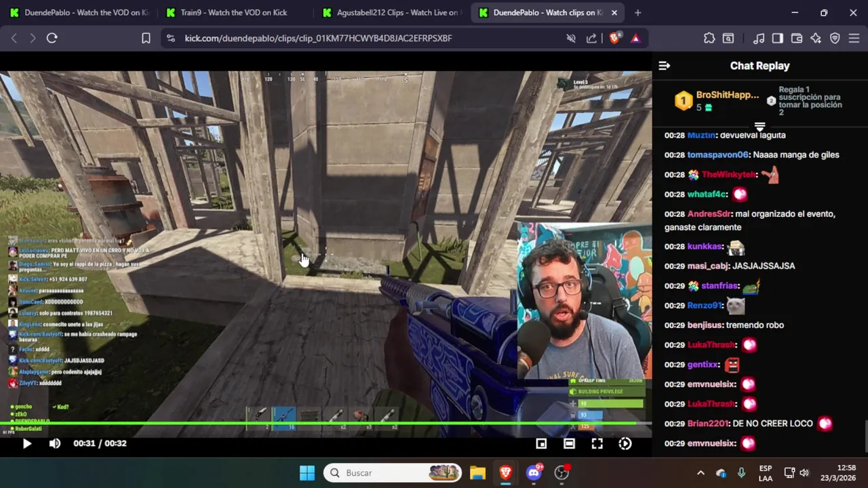Click Brave icon in the taskbar

tap(506, 472)
